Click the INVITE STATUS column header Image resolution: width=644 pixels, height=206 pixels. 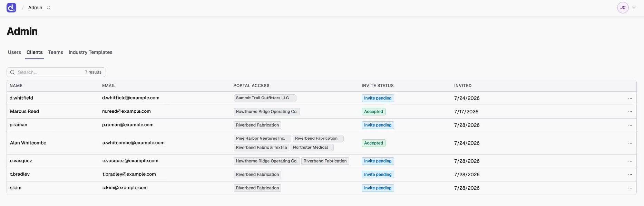click(378, 86)
